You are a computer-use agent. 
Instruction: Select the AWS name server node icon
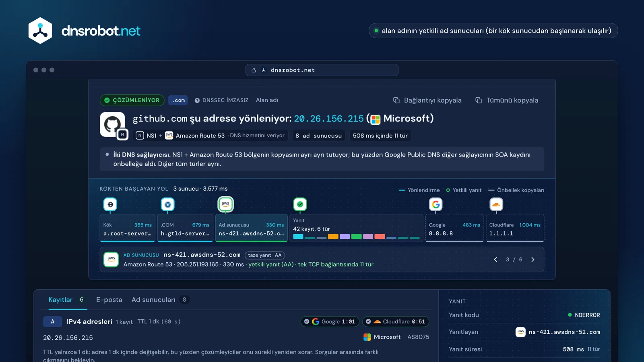click(x=225, y=204)
